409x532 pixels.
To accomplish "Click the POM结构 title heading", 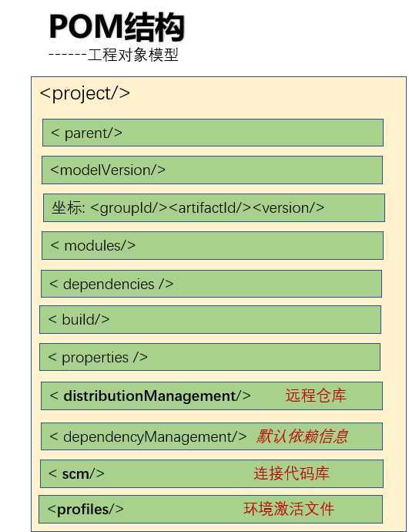I will [x=117, y=27].
